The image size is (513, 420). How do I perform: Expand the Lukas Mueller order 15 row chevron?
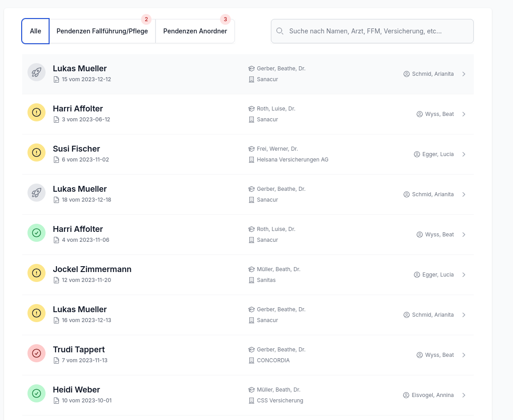click(464, 74)
